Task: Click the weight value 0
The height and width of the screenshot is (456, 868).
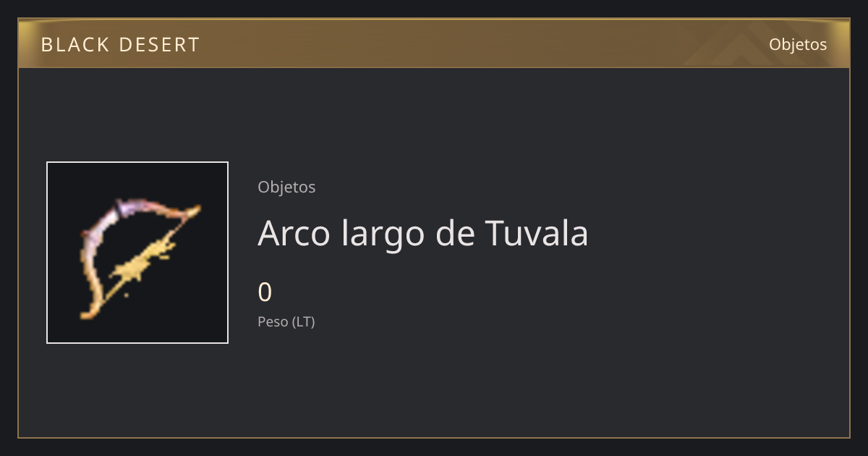Action: point(265,292)
